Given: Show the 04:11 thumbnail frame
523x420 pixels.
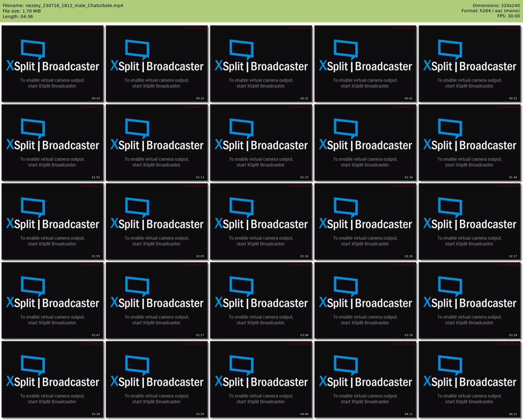Looking at the screenshot, I should pos(365,379).
